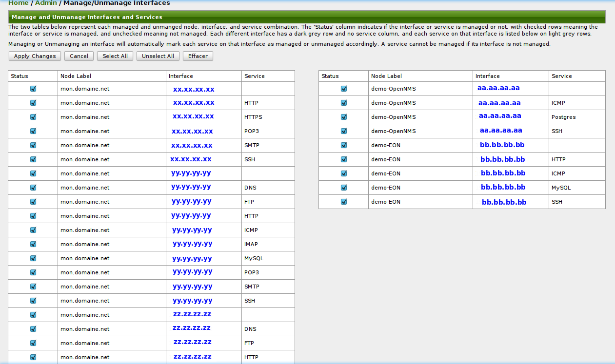Click the Apply Changes button
This screenshot has width=615, height=364.
(35, 56)
